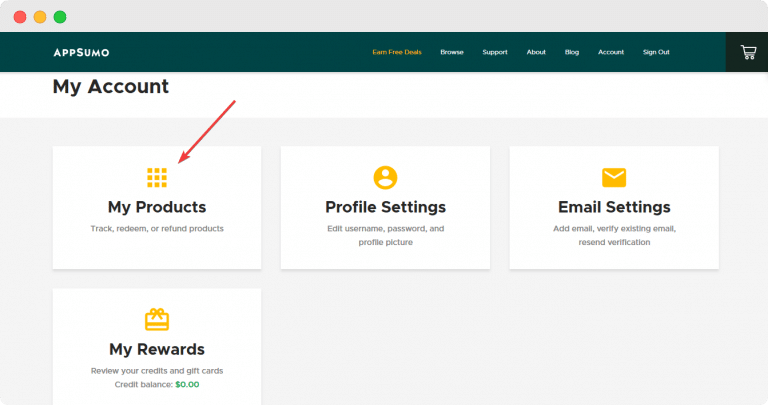Open the Blog nav link
This screenshot has width=768, height=405.
point(572,52)
